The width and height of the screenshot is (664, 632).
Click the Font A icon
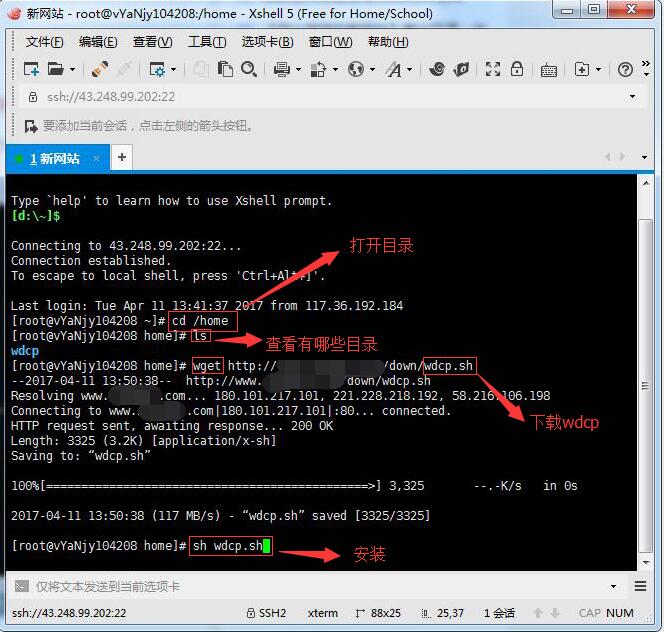393,69
